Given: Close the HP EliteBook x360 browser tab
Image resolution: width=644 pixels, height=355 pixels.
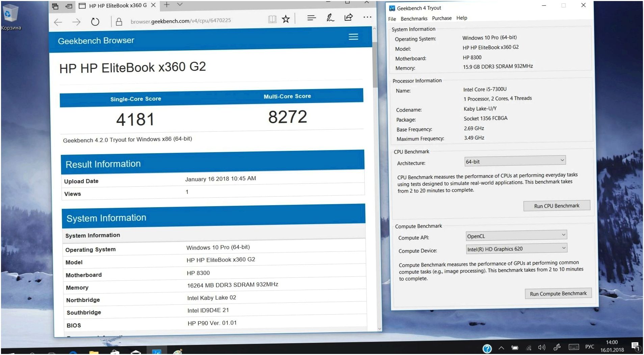Looking at the screenshot, I should [153, 5].
